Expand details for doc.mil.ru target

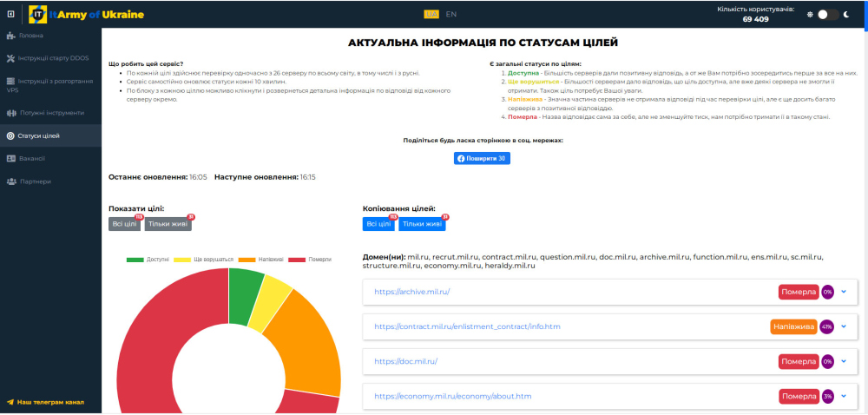point(843,361)
